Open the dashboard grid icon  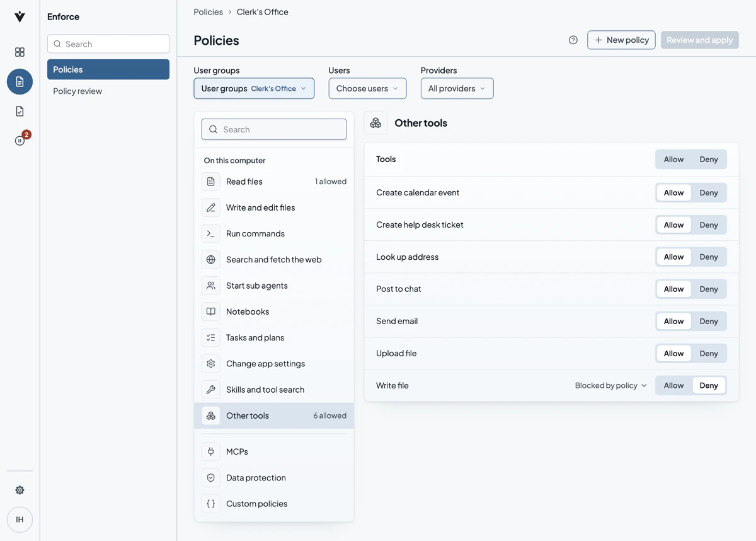coord(20,52)
